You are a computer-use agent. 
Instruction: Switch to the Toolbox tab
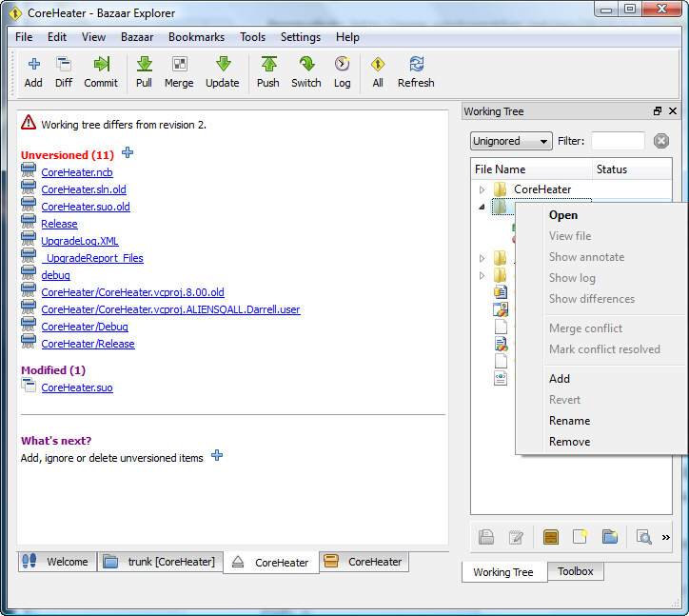pos(575,571)
